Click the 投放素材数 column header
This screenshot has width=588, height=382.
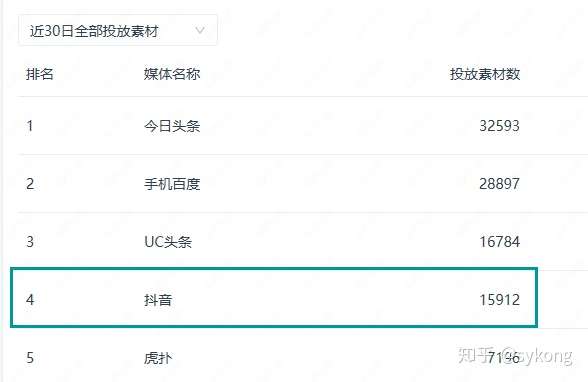(485, 74)
